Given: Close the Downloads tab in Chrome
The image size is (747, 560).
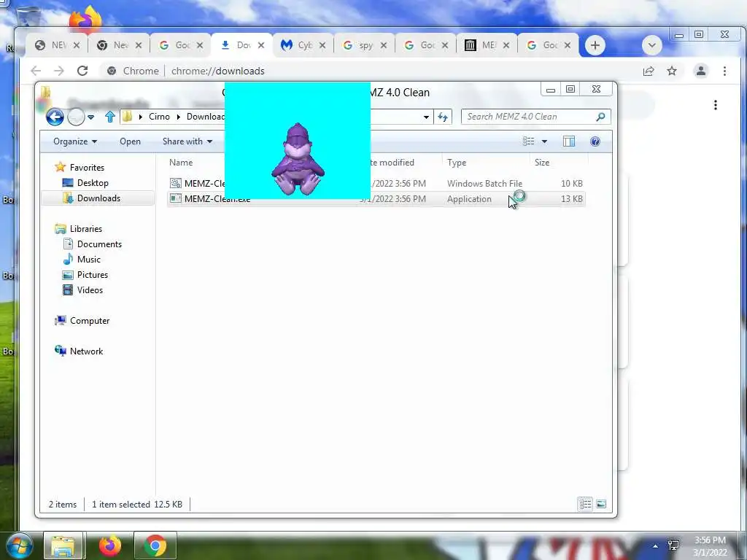Looking at the screenshot, I should coord(261,45).
